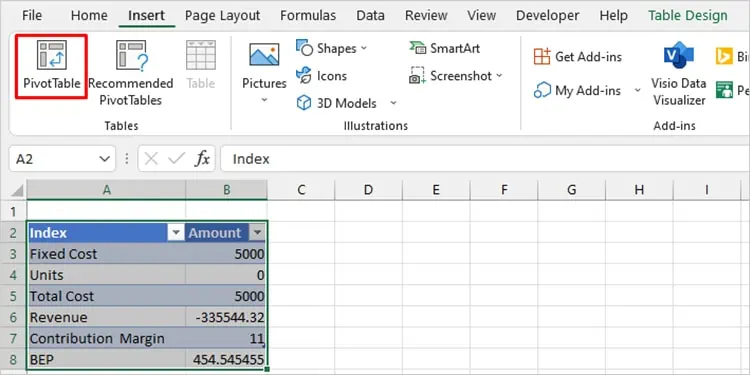The image size is (750, 375).
Task: Select column F header
Action: point(504,190)
